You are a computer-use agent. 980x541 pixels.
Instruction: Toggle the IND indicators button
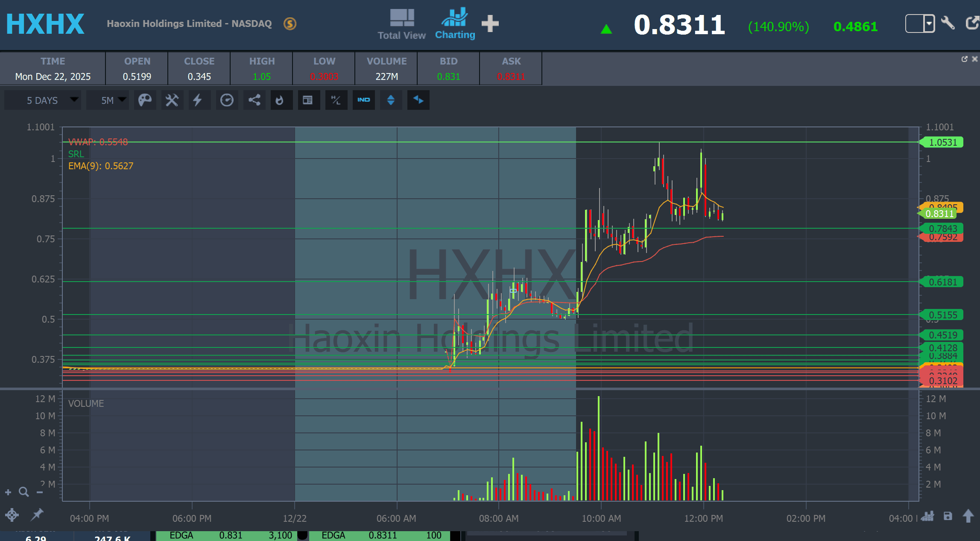click(x=363, y=100)
